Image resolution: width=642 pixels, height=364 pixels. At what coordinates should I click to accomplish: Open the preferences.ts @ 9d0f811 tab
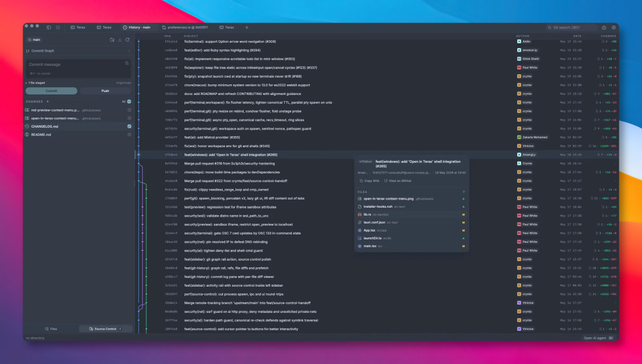185,27
